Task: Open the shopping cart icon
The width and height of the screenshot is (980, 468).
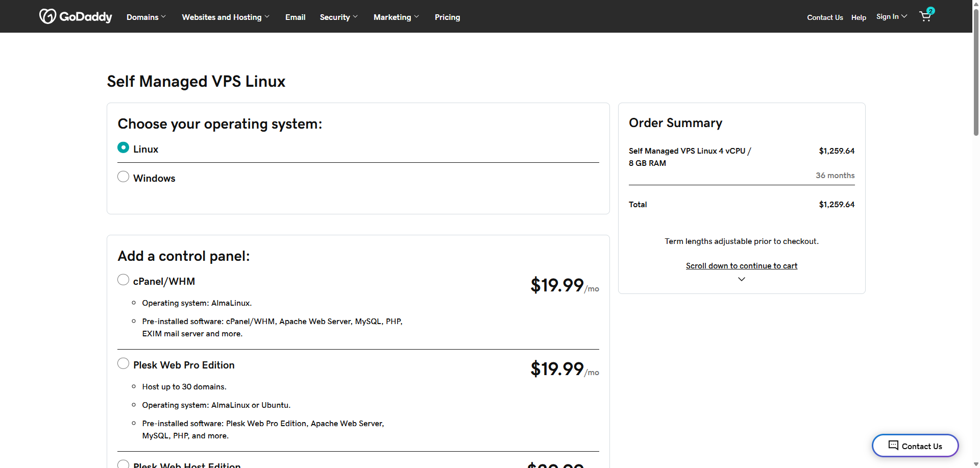Action: point(925,16)
